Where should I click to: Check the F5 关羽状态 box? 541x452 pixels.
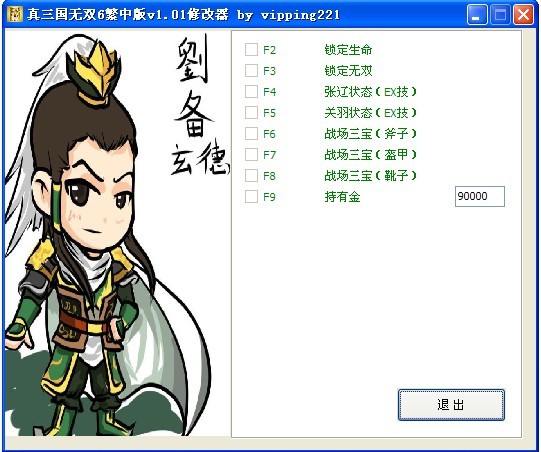(x=251, y=112)
